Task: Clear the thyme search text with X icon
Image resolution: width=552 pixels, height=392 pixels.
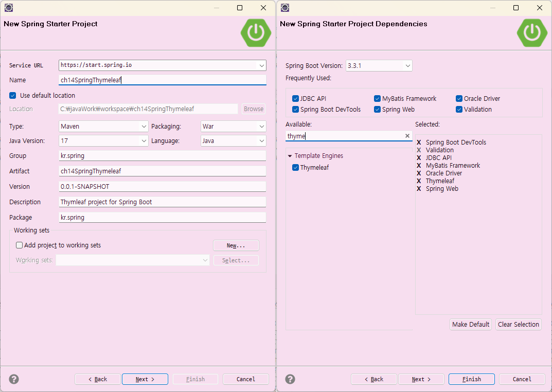Action: pyautogui.click(x=407, y=136)
